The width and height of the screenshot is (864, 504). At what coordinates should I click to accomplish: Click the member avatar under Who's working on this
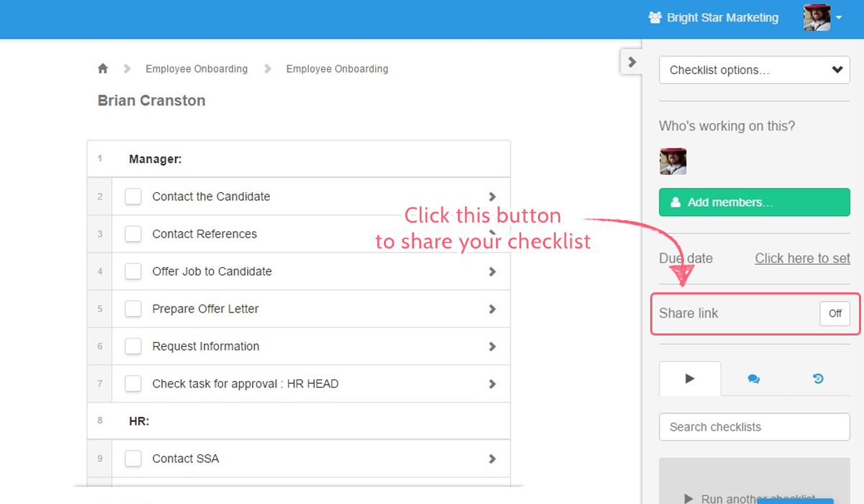(x=672, y=161)
